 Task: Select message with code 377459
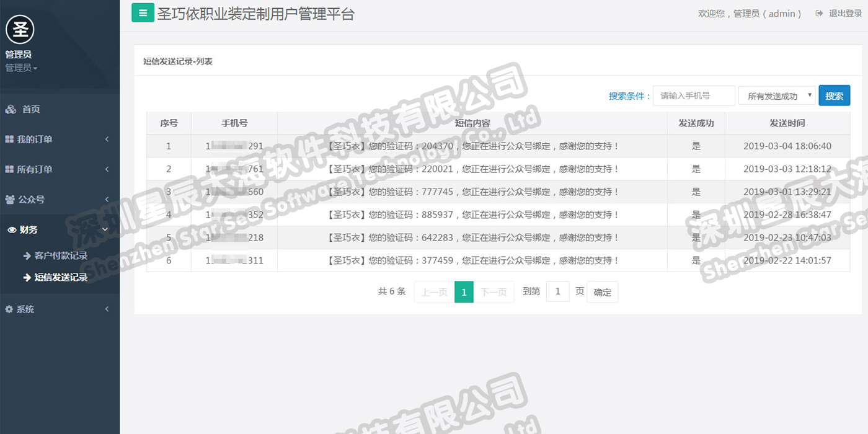point(472,260)
